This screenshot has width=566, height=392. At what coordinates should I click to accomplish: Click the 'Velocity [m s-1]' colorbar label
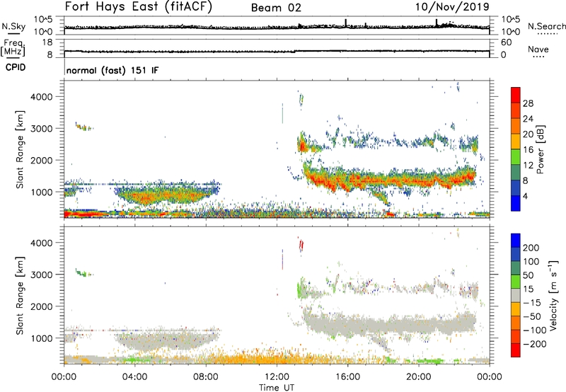[553, 296]
